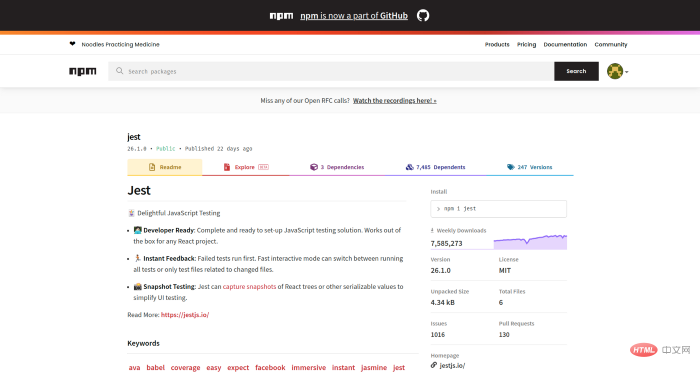Screen dimensions: 700x374
Task: Select the facebook keyword tag
Action: (x=270, y=368)
